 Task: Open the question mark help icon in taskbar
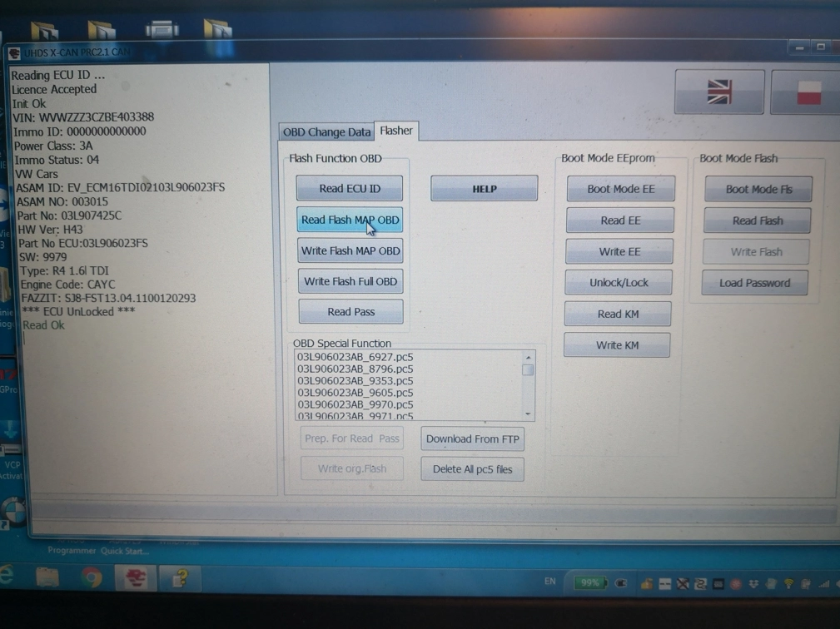point(180,578)
